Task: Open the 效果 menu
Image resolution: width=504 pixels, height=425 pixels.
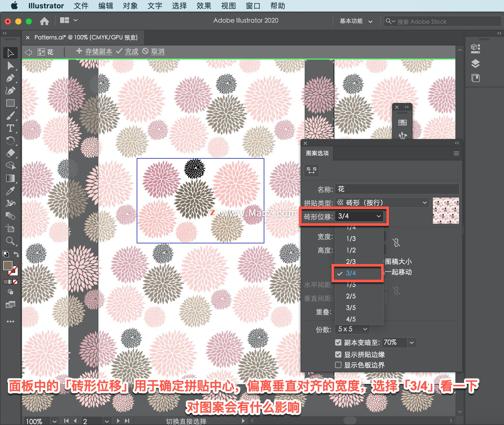Action: point(204,6)
